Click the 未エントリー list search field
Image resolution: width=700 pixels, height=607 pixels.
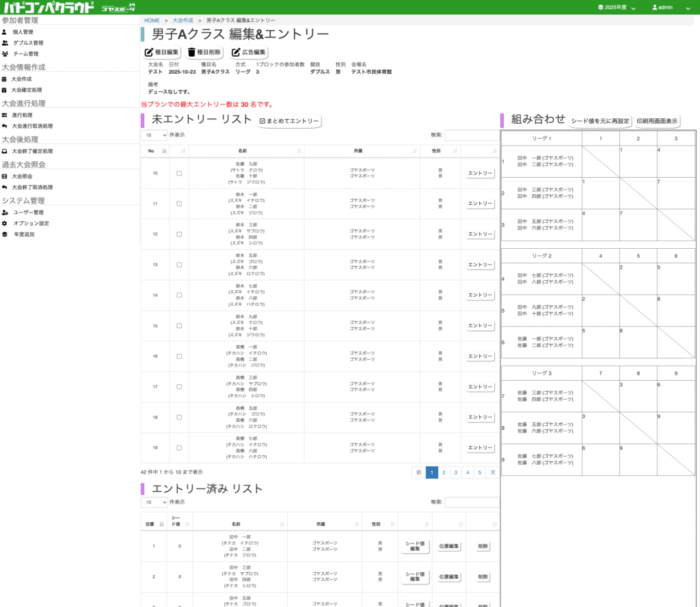coord(471,135)
